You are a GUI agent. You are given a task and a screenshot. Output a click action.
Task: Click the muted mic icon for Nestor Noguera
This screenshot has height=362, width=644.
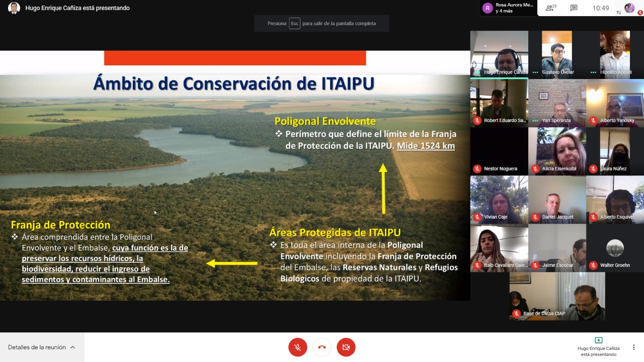coord(477,169)
